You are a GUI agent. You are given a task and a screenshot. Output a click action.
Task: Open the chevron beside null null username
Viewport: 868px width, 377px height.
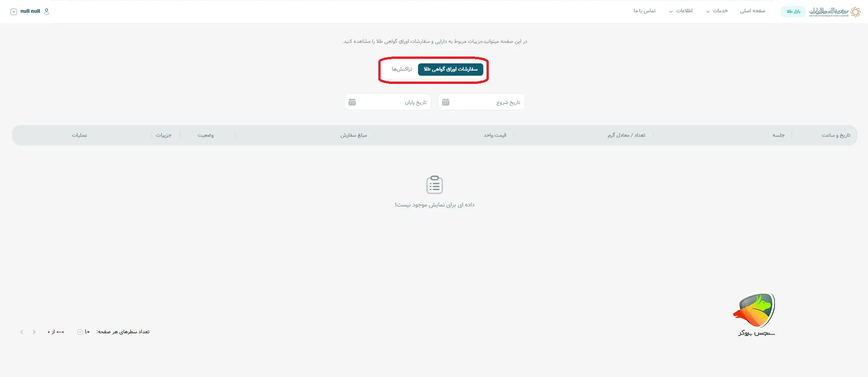point(14,11)
